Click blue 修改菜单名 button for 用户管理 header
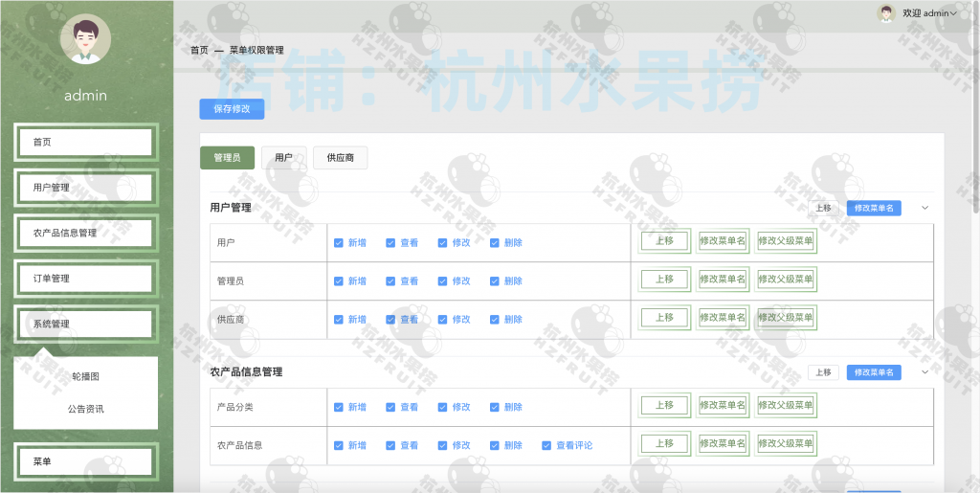Screen dimensions: 980x493 click(x=873, y=208)
